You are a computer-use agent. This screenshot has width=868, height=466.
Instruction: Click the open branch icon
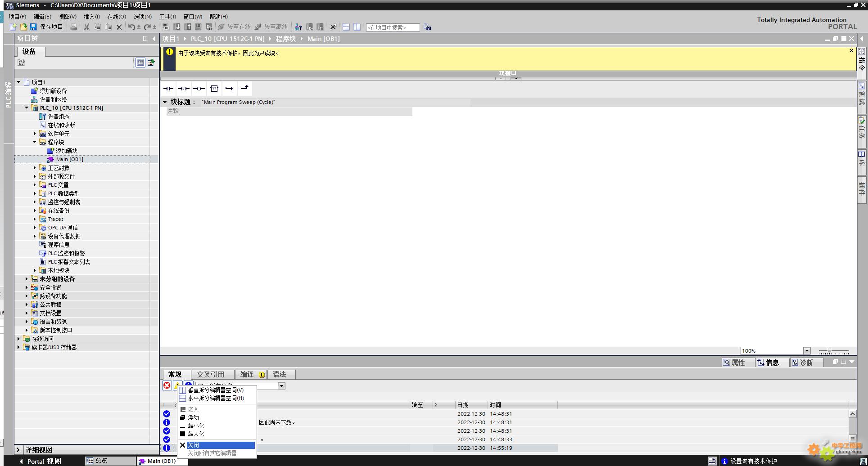[x=229, y=89]
